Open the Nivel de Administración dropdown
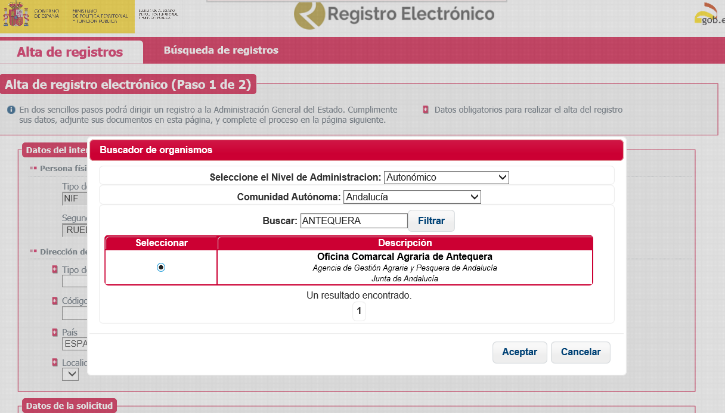This screenshot has height=413, width=725. coord(446,177)
